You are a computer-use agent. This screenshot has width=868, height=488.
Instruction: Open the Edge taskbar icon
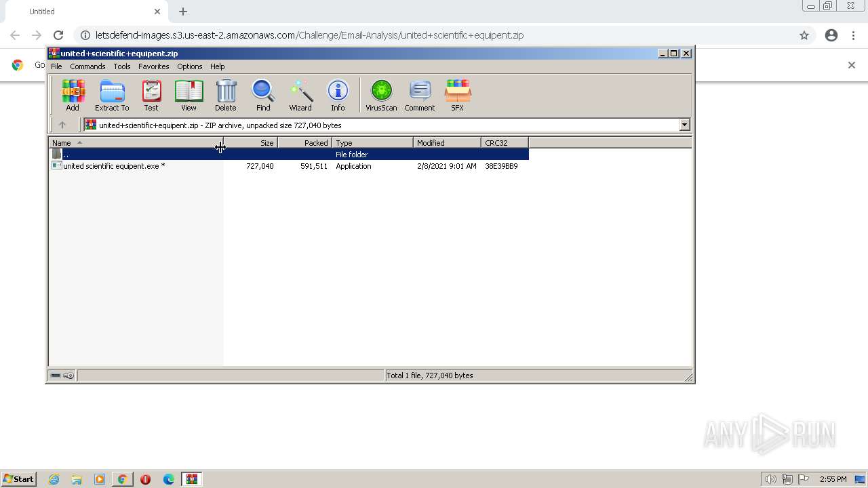tap(169, 479)
